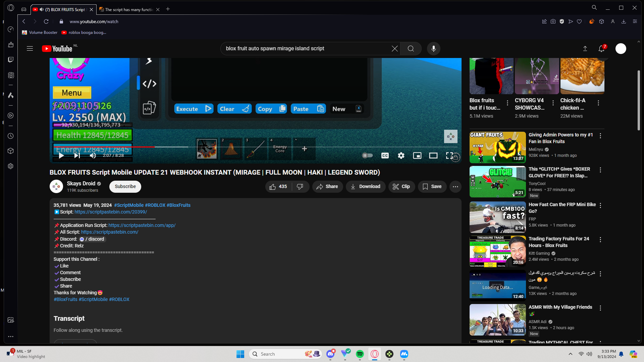Open options for Chick-fil-A short
644x362 pixels.
pyautogui.click(x=598, y=103)
